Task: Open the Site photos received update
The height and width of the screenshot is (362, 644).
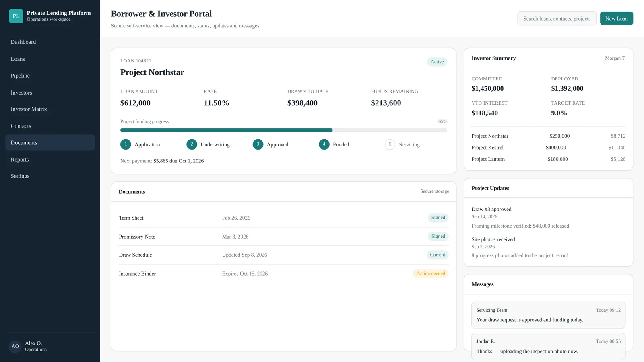Action: pos(549,247)
